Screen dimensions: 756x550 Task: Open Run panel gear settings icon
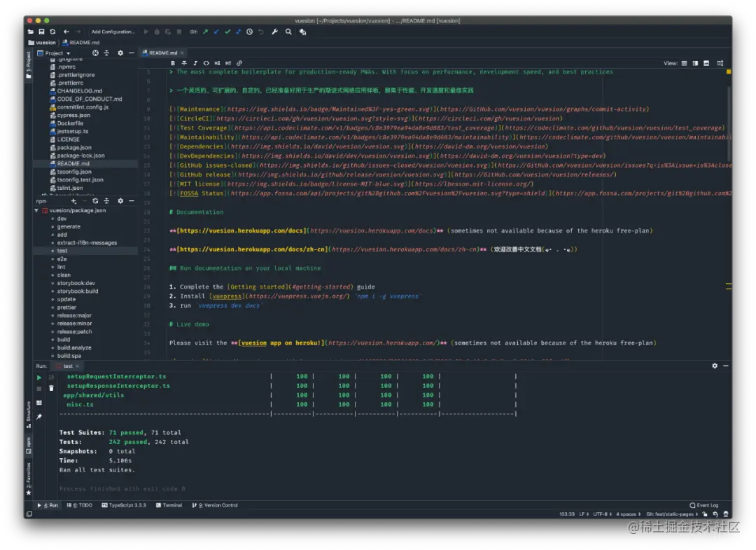click(x=715, y=366)
